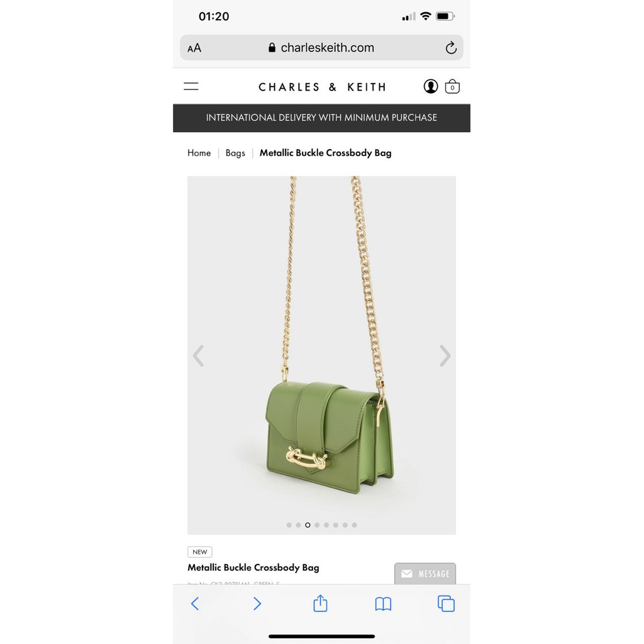Image resolution: width=644 pixels, height=644 pixels.
Task: Go to Home breadcrumb link
Action: pos(199,153)
